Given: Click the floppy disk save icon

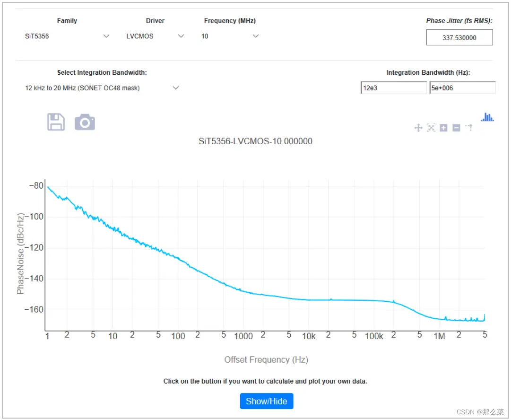Looking at the screenshot, I should 56,122.
